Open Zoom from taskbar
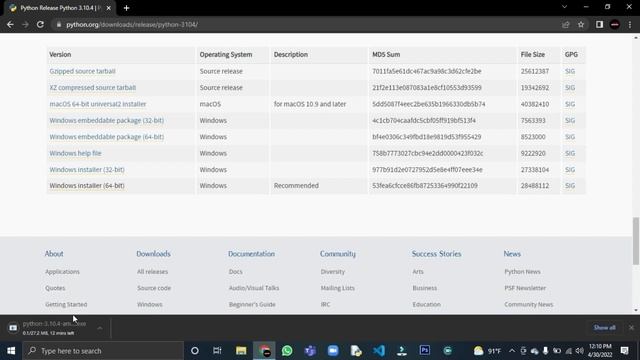This screenshot has width=640, height=360. point(333,351)
